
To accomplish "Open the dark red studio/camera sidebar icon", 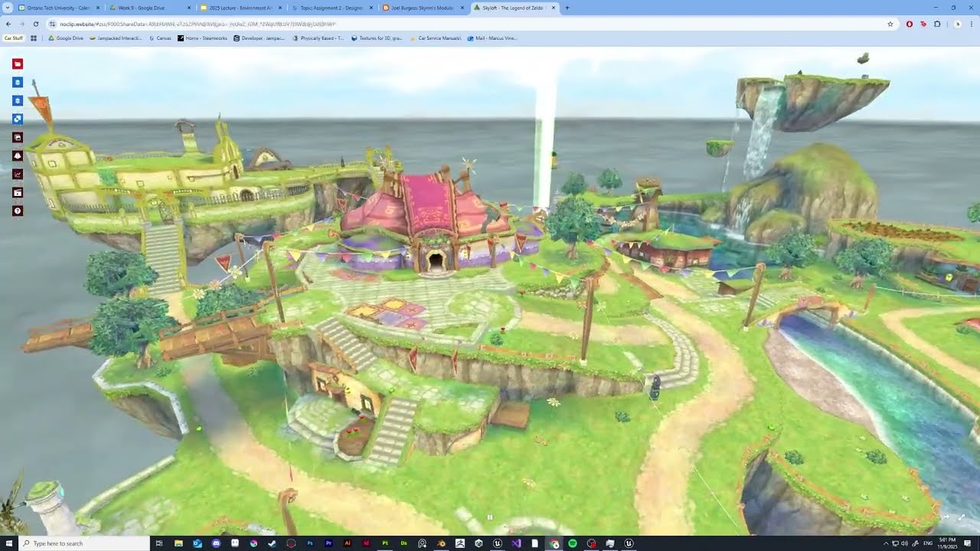I will click(18, 138).
